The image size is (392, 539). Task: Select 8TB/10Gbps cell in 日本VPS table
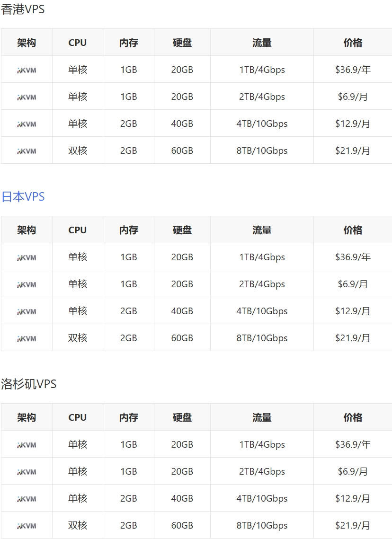[x=262, y=338]
